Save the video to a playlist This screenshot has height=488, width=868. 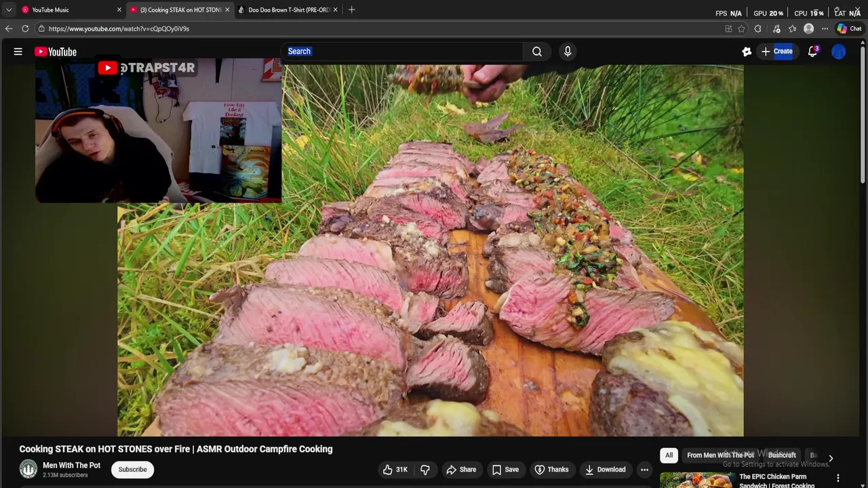505,470
